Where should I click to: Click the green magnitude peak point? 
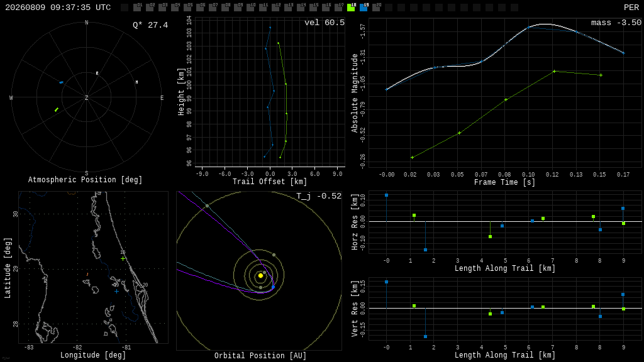pyautogui.click(x=554, y=72)
